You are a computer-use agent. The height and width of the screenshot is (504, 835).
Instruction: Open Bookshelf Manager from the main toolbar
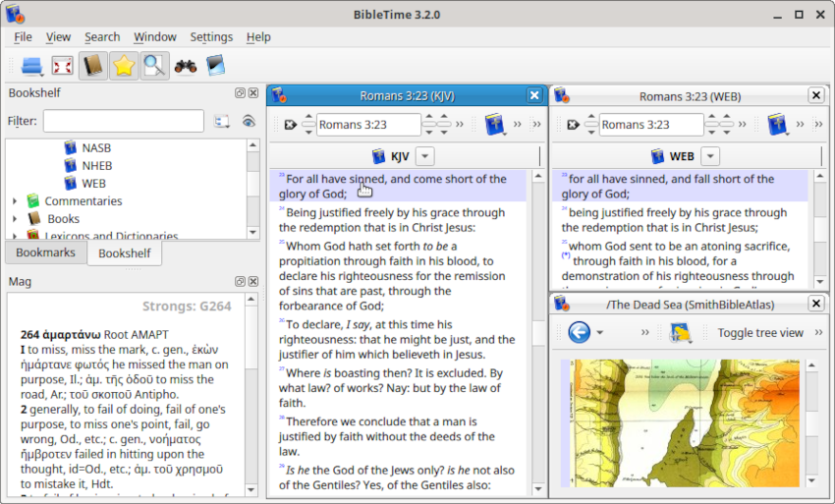[x=216, y=66]
